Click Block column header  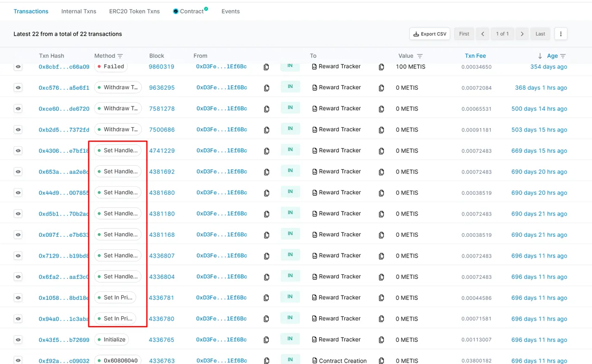[x=157, y=56]
